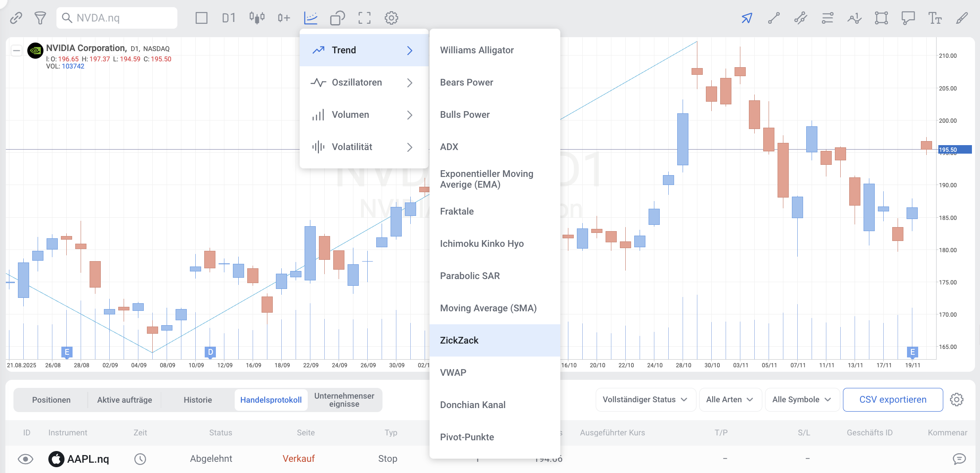Collapse the NVIDIA legend minus button

pos(17,51)
